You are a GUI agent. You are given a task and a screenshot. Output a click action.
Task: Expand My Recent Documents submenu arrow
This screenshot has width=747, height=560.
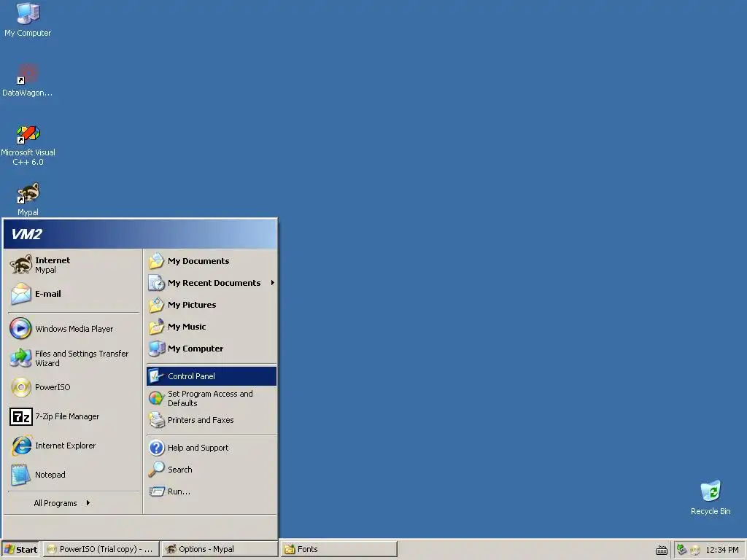273,283
